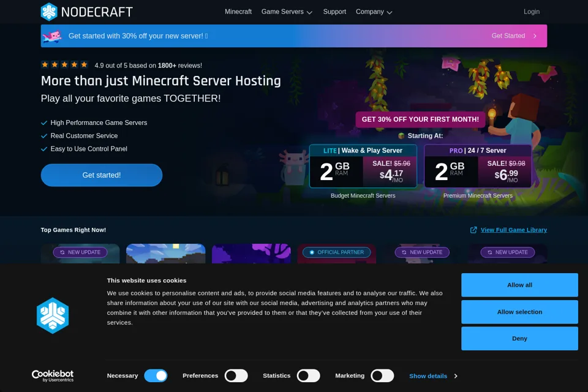The width and height of the screenshot is (588, 392).
Task: Click the Login link
Action: [532, 12]
